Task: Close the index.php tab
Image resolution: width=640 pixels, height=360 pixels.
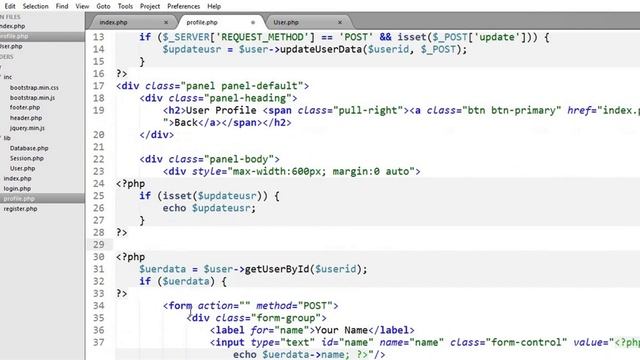Action: 166,22
